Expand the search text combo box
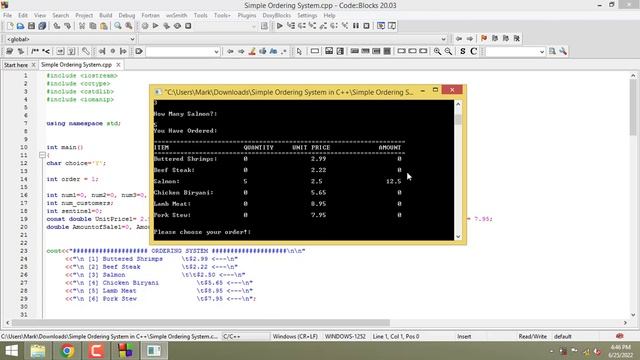 pyautogui.click(x=216, y=52)
